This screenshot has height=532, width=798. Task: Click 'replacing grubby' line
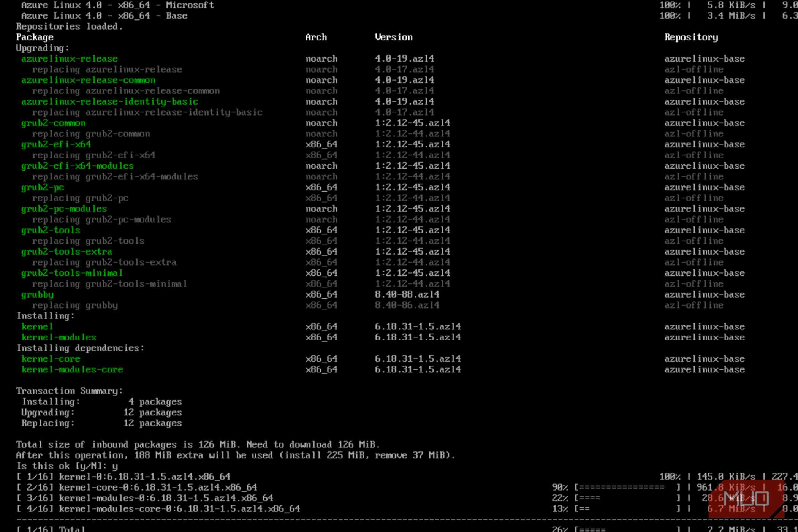tap(75, 306)
